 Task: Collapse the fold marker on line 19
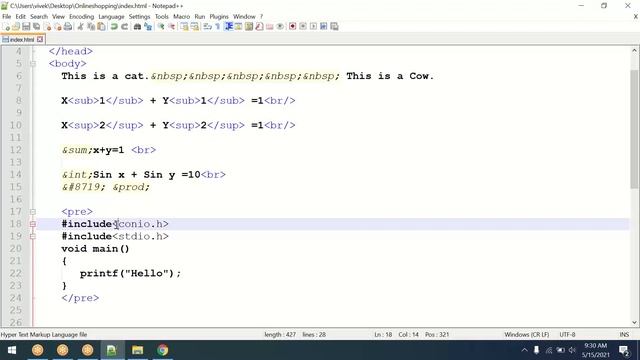coord(33,236)
